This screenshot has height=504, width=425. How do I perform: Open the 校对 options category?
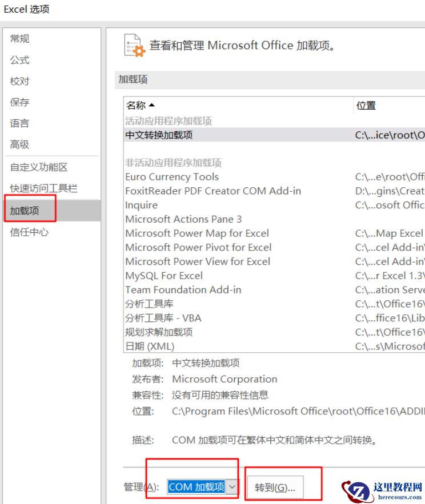pyautogui.click(x=19, y=81)
